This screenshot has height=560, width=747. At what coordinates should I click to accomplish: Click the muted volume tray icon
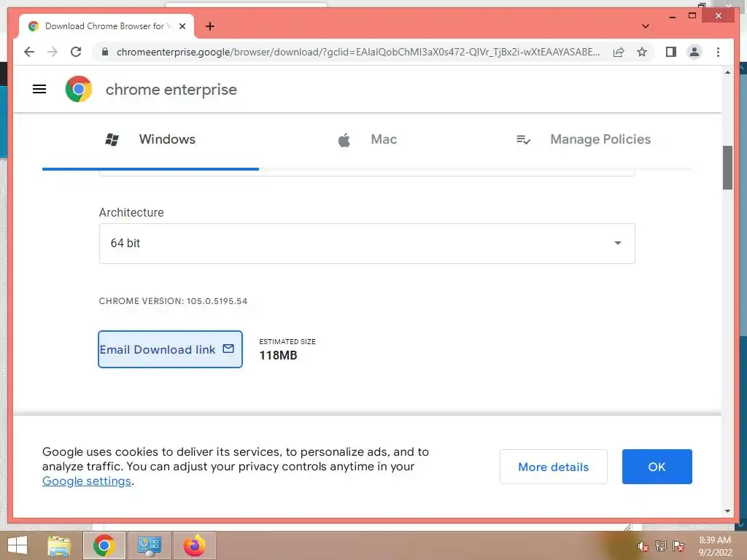(x=643, y=546)
